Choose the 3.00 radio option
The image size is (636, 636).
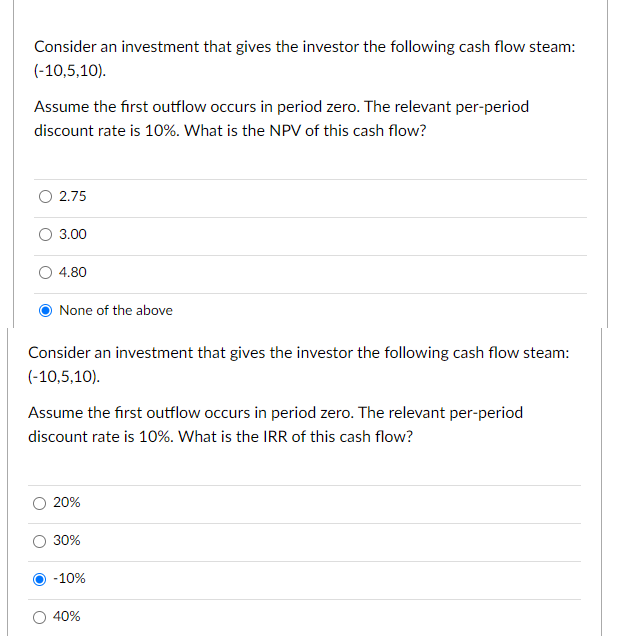(46, 234)
